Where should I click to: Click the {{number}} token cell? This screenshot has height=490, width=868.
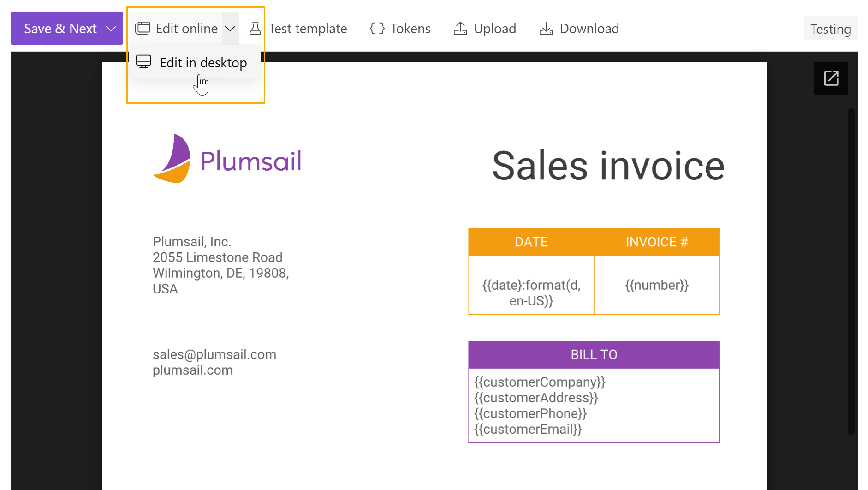(x=657, y=285)
